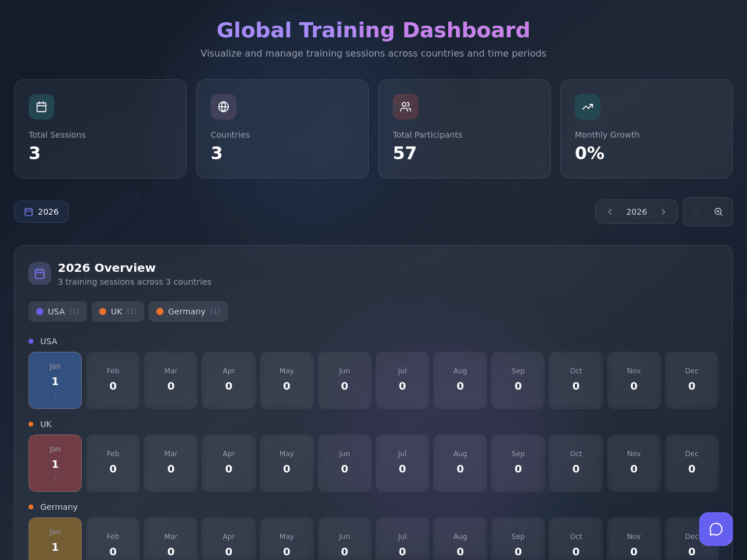
Task: Click the Global Training Dashboard title
Action: tap(373, 30)
